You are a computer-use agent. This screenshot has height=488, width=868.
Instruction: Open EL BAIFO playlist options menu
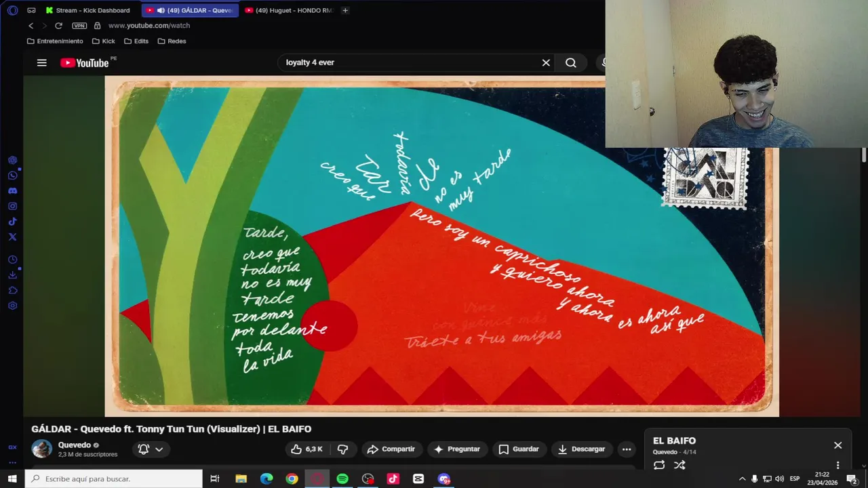click(838, 465)
